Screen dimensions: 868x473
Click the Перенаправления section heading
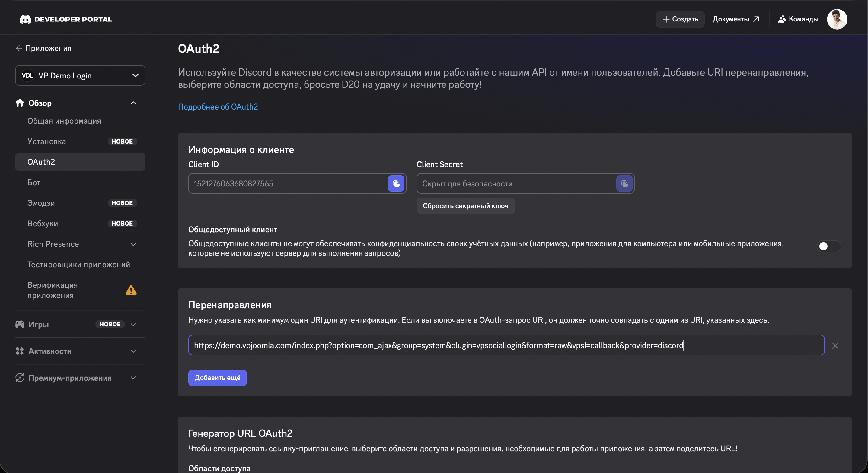230,305
